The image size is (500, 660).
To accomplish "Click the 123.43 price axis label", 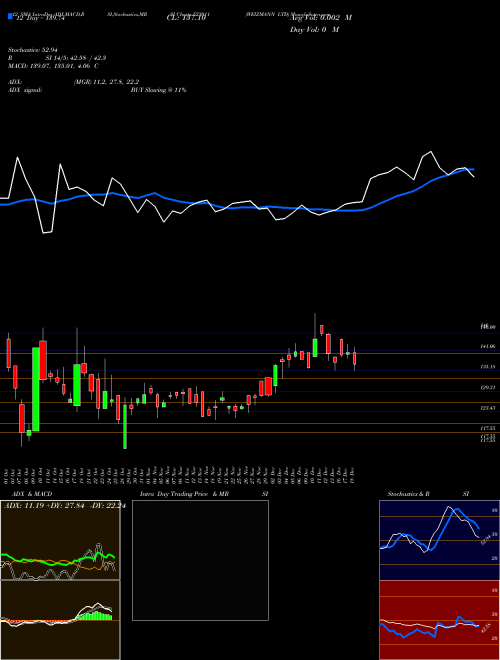I will point(488,408).
